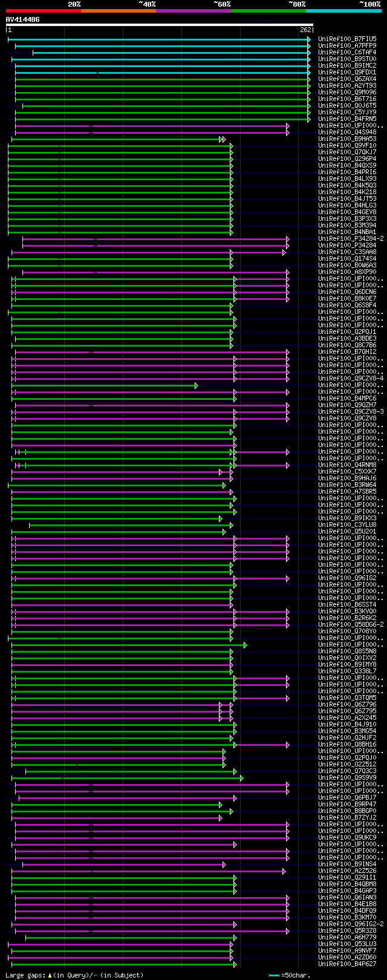Open the UniRef100_Q9FDX1 entry

[x=347, y=72]
